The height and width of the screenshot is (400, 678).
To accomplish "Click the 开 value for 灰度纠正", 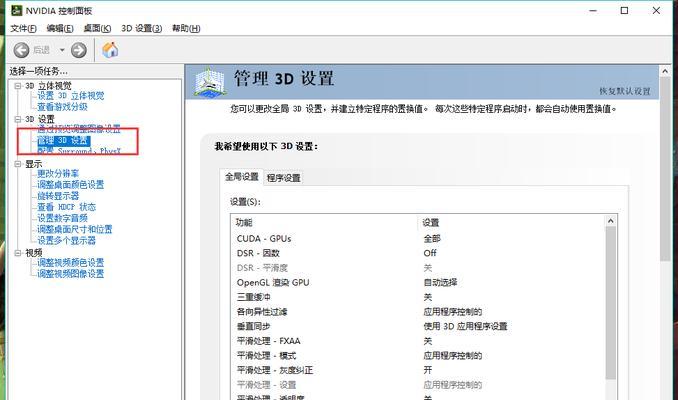I will pyautogui.click(x=428, y=370).
